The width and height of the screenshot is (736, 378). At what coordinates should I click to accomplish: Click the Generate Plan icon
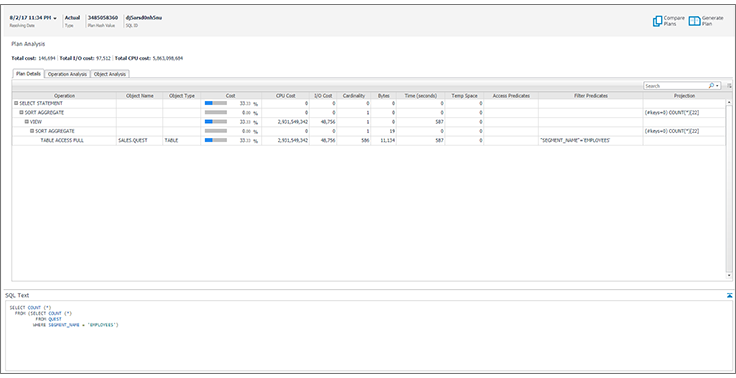pos(694,21)
